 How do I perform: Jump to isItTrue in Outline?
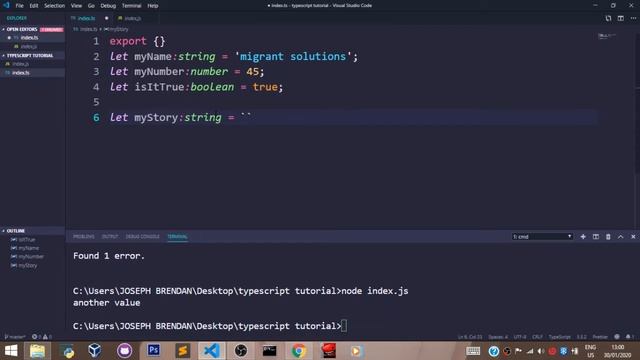click(x=27, y=240)
